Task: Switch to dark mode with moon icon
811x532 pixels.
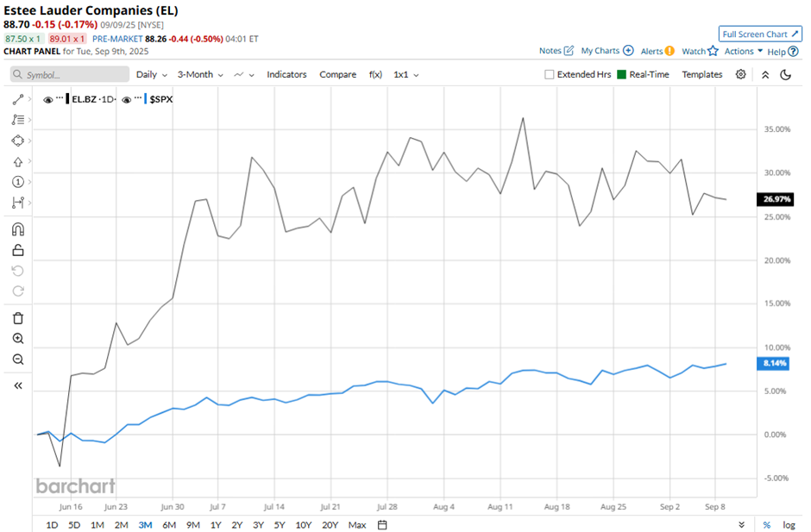Action: coord(786,74)
